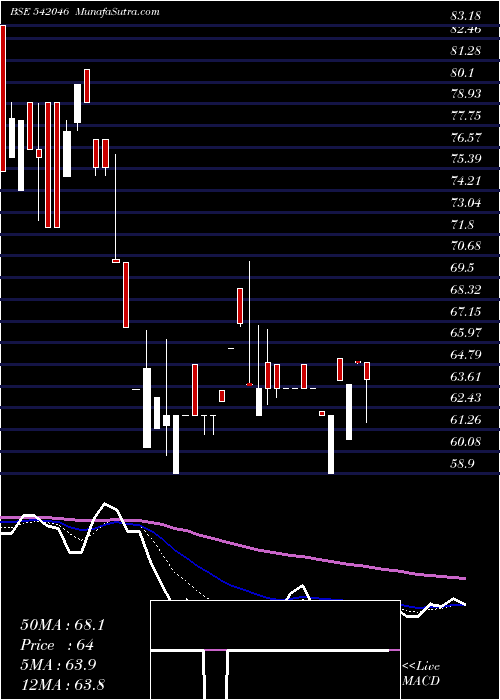The height and width of the screenshot is (700, 500).
Task: Click the 80.1 price axis label
Action: pos(462,73)
